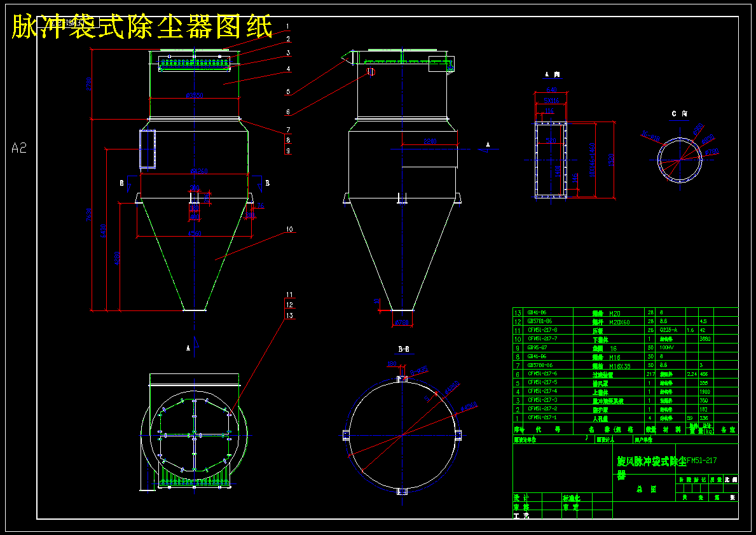Viewport: 756px width, 535px height.
Task: Click the 'C 向' view title
Action: click(x=680, y=114)
